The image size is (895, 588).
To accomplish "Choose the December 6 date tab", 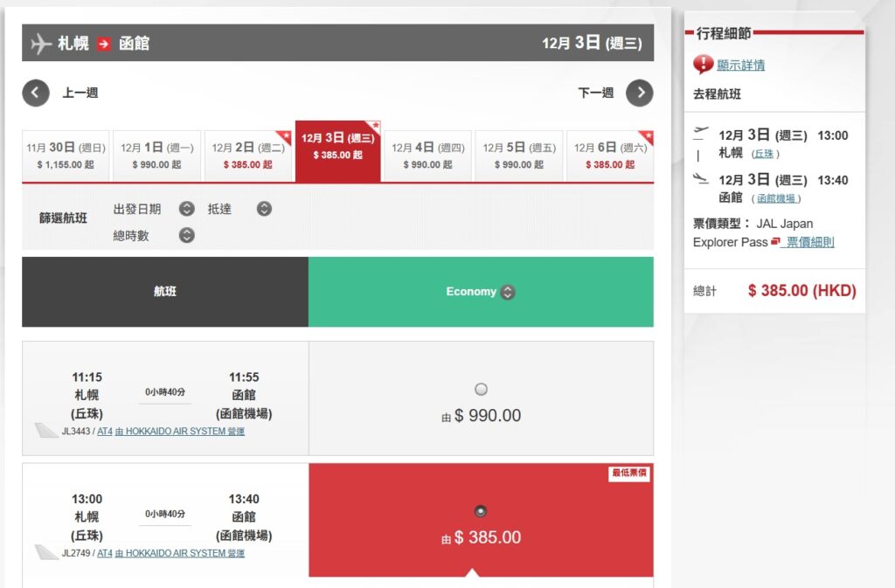I will [609, 156].
